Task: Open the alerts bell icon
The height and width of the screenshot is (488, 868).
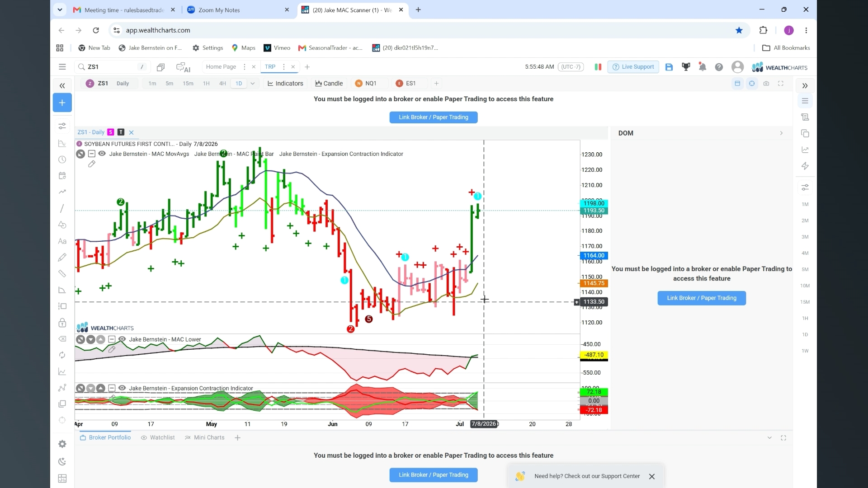Action: (x=703, y=67)
